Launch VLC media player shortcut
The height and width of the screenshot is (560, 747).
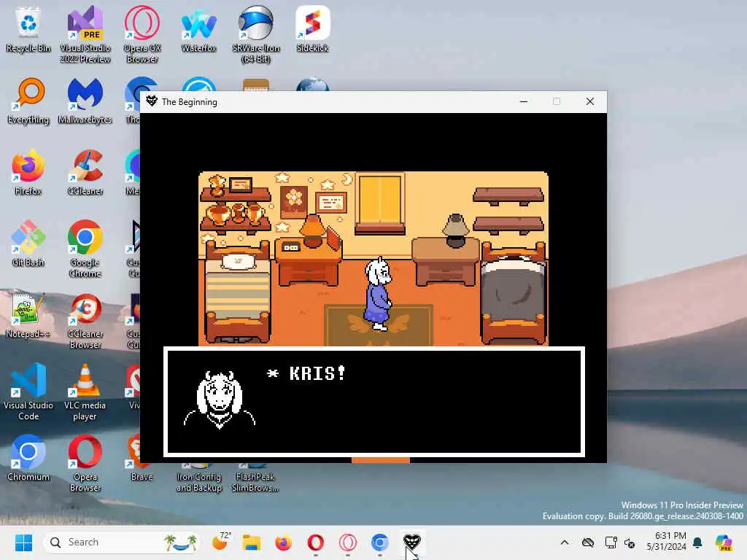pyautogui.click(x=85, y=392)
